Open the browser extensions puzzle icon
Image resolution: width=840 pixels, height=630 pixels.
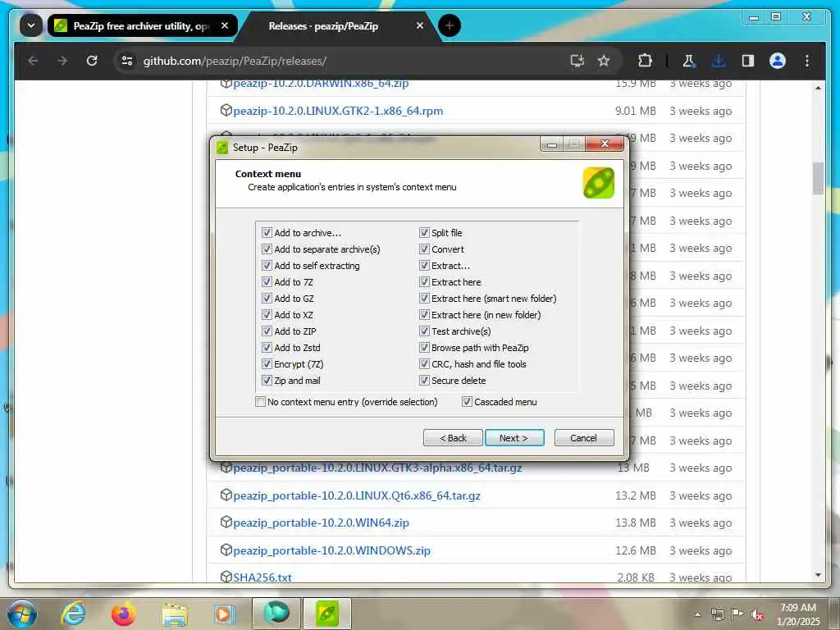pos(645,61)
